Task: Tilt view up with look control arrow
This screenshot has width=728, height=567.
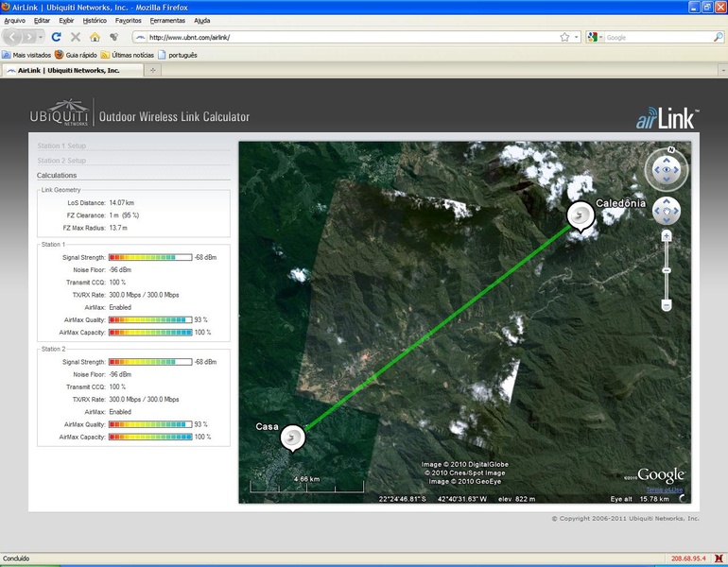Action: pos(667,160)
